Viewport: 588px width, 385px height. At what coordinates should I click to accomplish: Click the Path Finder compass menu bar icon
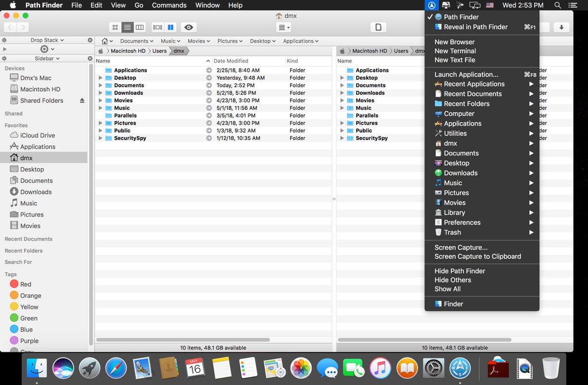[x=432, y=5]
